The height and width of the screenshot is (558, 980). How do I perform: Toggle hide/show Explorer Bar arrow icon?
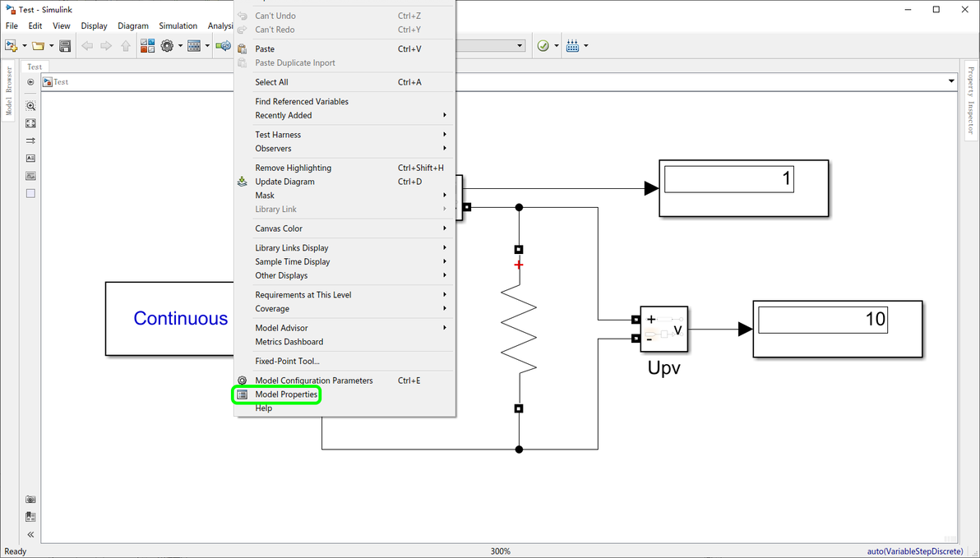pyautogui.click(x=30, y=82)
